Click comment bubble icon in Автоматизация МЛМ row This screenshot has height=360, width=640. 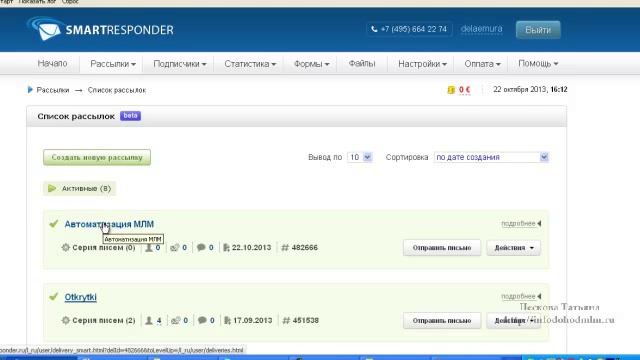pyautogui.click(x=201, y=247)
